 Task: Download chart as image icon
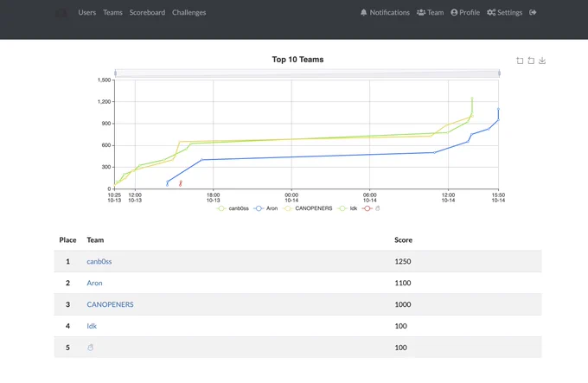point(542,61)
